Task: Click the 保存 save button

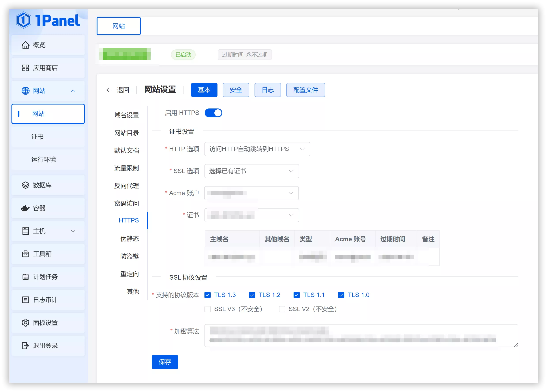Action: [x=165, y=362]
